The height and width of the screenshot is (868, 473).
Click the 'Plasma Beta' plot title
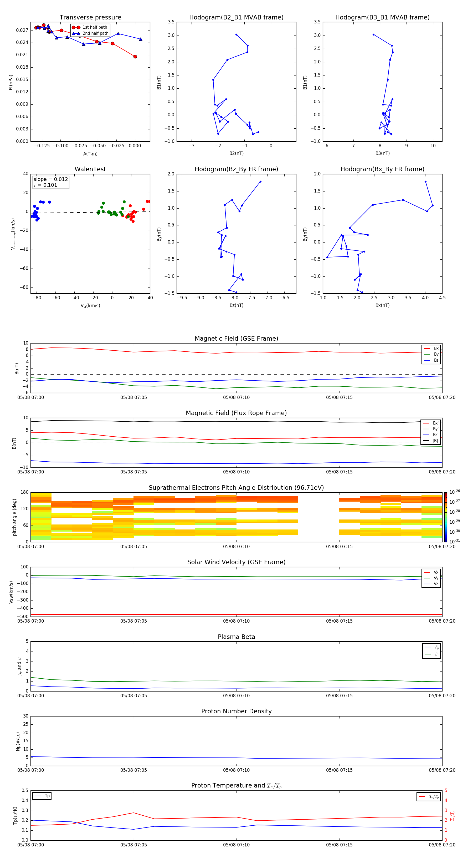point(236,637)
